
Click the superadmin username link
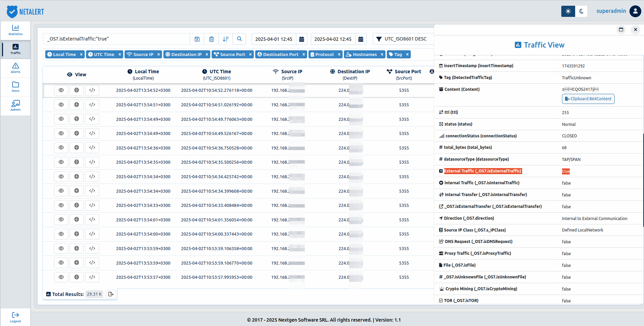pos(611,11)
